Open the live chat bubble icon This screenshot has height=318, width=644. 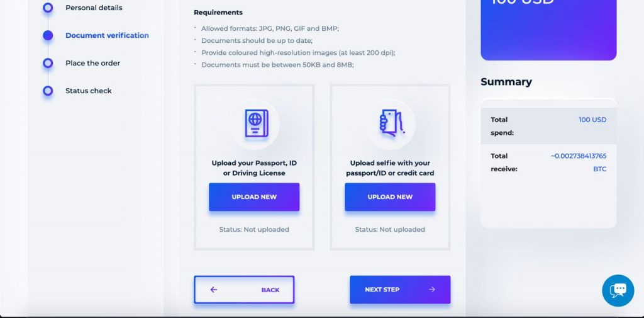[618, 291]
